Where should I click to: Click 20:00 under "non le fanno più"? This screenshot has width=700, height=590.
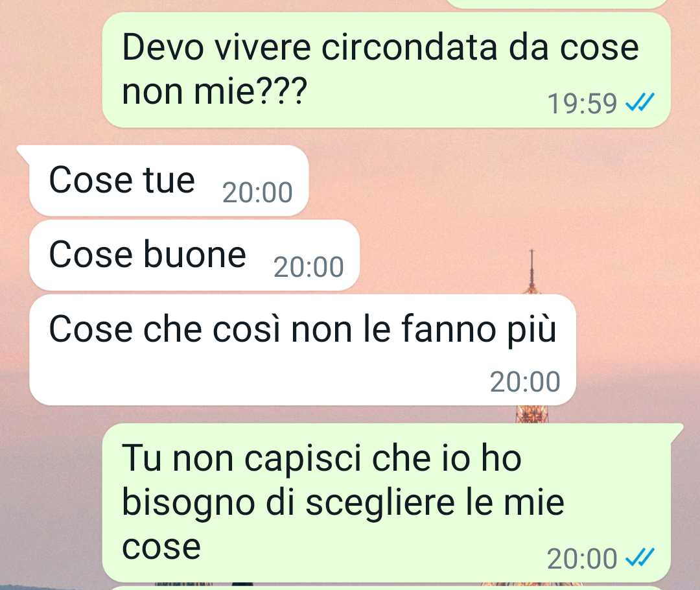tap(525, 382)
